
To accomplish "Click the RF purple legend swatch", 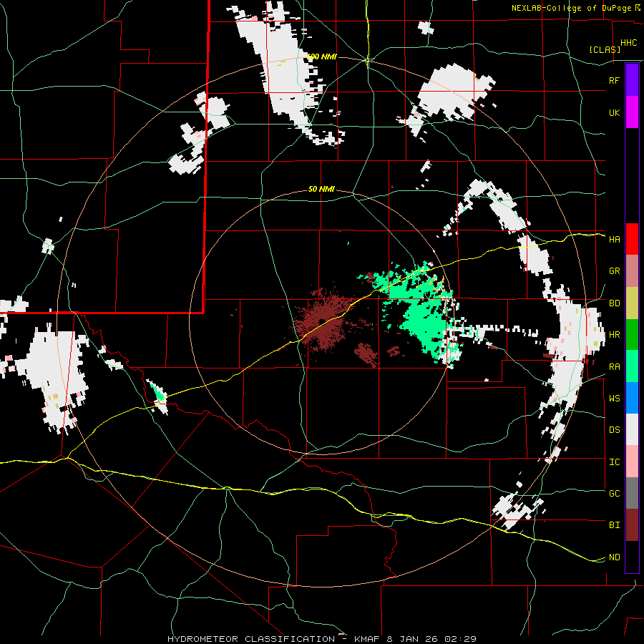I will coord(632,80).
